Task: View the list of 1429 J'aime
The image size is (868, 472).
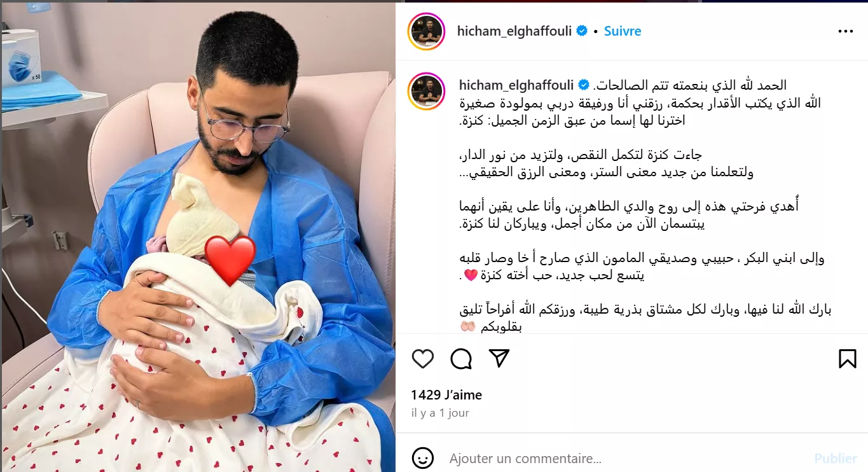Action: [446, 395]
